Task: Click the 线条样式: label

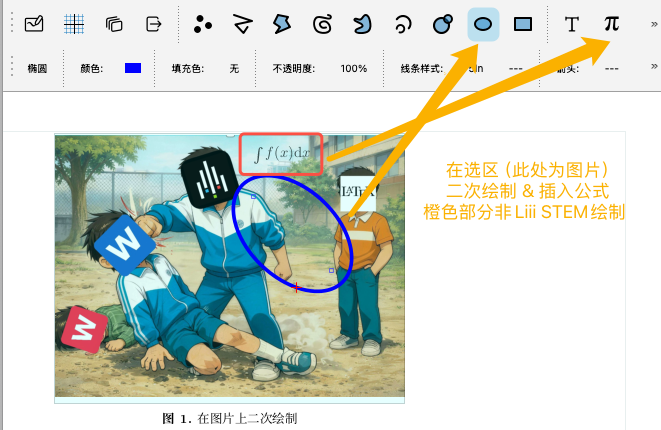Action: click(x=422, y=68)
